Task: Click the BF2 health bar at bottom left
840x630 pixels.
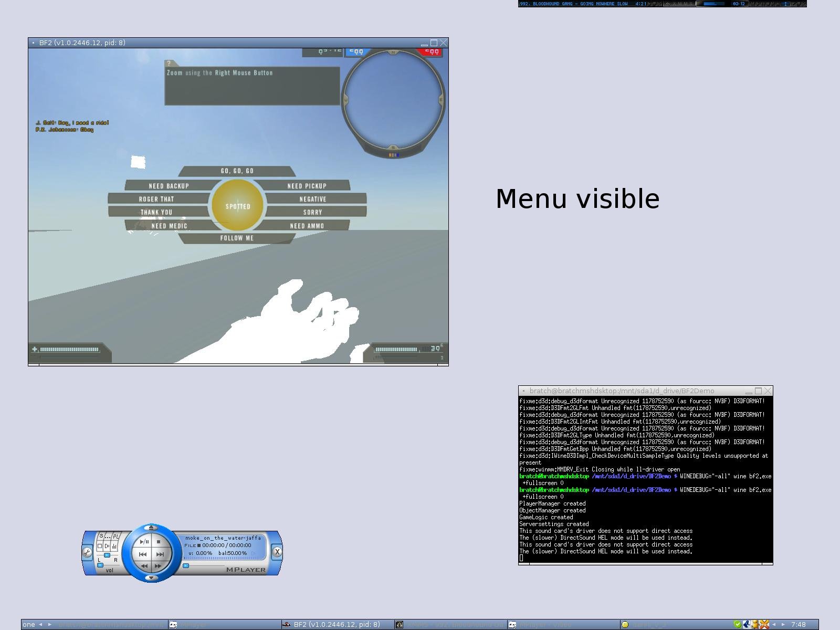Action: tap(69, 349)
